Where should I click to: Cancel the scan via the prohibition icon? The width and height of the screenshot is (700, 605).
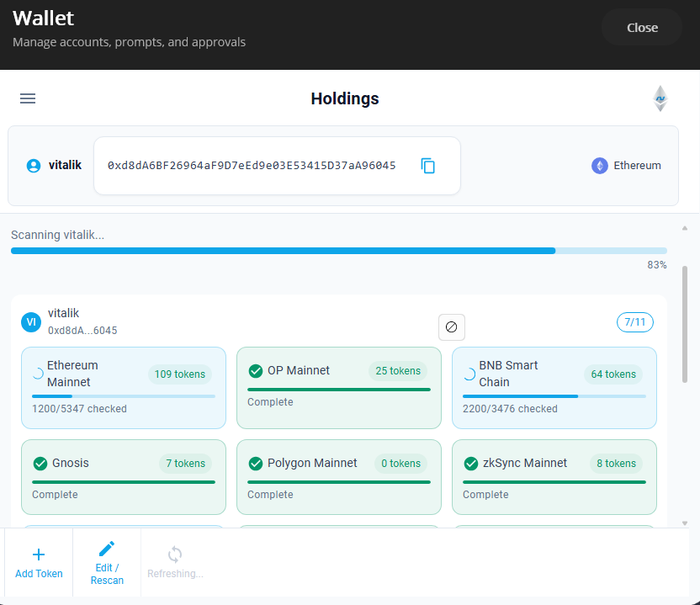click(x=452, y=326)
